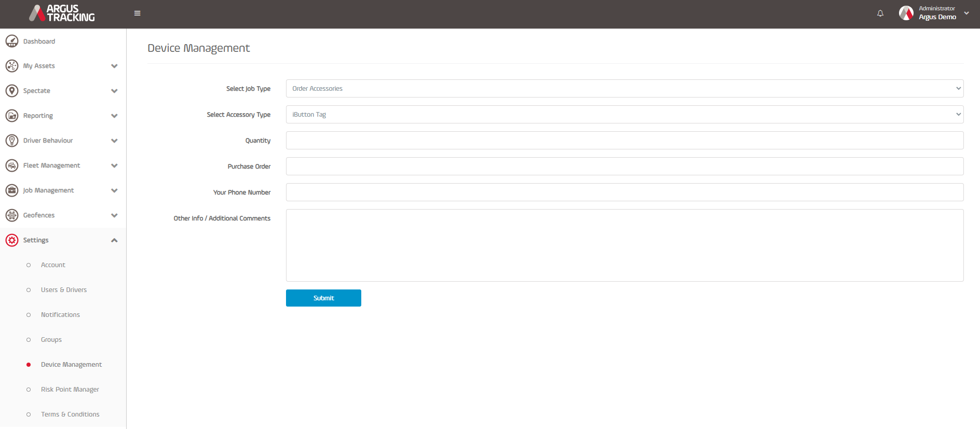Open the account dropdown chevron
The width and height of the screenshot is (980, 429).
pyautogui.click(x=967, y=13)
